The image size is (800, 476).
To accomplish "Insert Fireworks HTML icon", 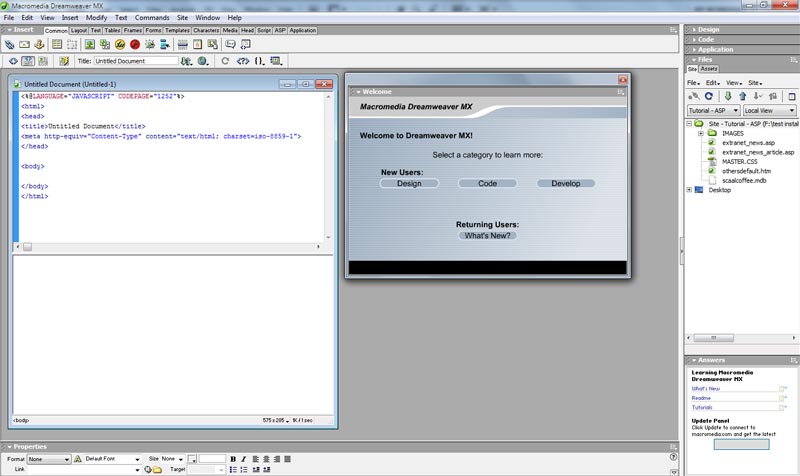I will pos(120,45).
